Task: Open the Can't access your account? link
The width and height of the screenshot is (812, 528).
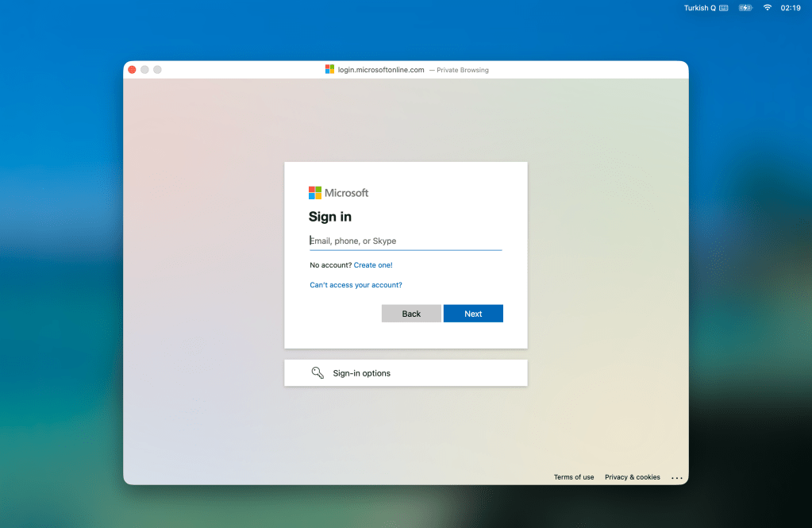Action: [x=356, y=285]
